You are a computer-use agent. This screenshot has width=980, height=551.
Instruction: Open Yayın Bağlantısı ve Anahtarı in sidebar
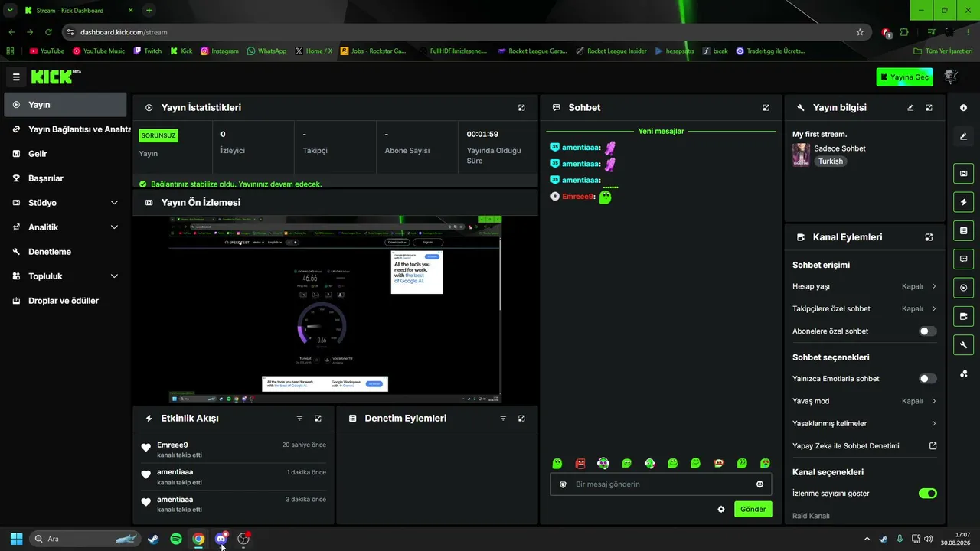pyautogui.click(x=65, y=129)
